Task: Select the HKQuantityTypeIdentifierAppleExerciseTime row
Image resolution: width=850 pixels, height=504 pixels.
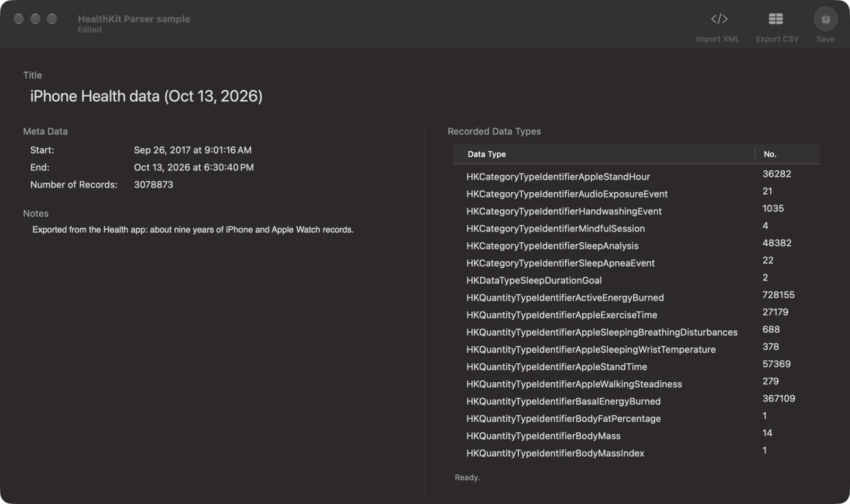Action: tap(636, 314)
